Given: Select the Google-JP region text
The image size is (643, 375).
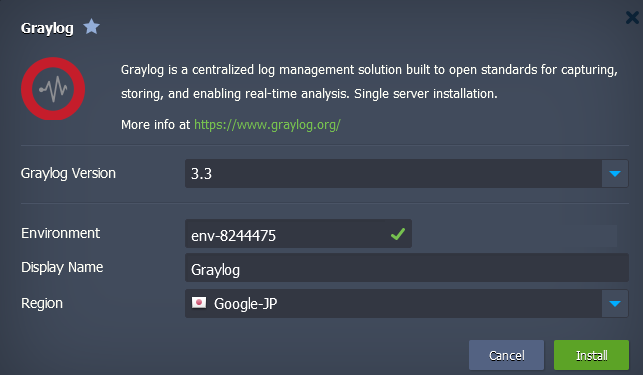Looking at the screenshot, I should [245, 304].
